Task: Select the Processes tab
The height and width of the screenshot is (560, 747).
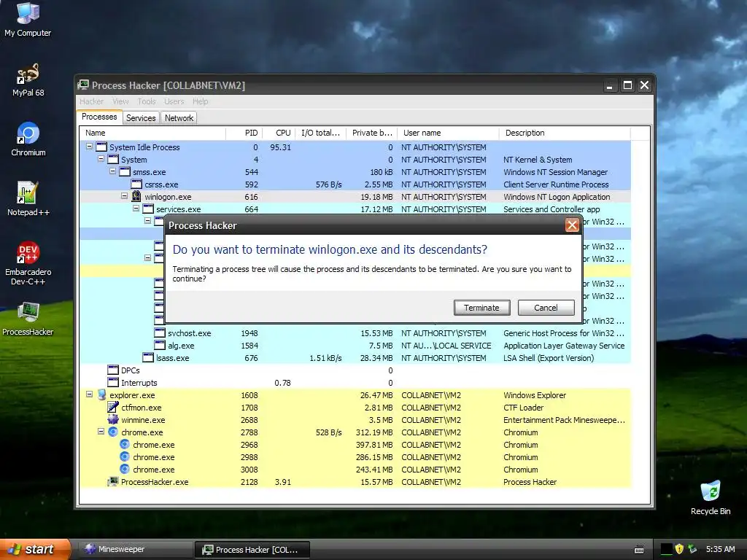Action: point(99,117)
